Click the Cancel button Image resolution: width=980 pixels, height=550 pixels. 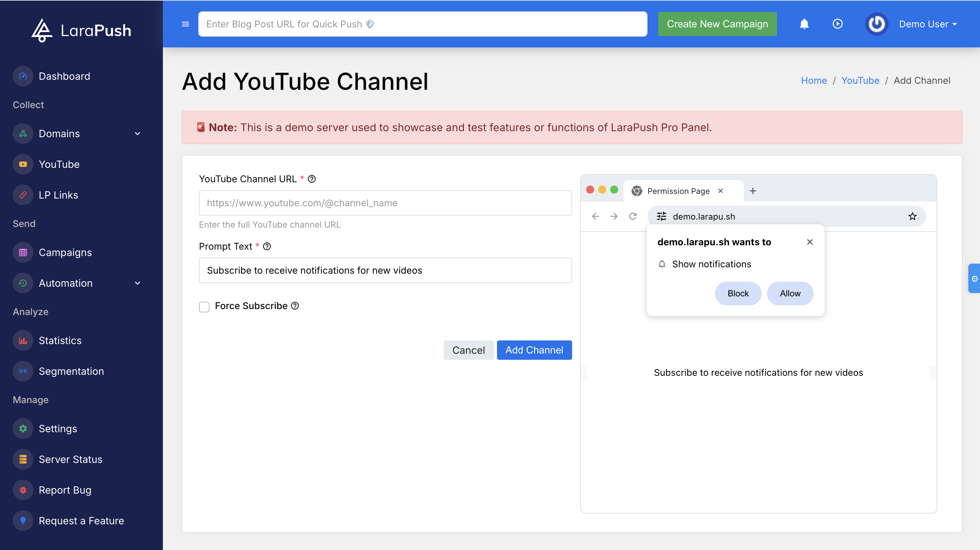coord(468,350)
